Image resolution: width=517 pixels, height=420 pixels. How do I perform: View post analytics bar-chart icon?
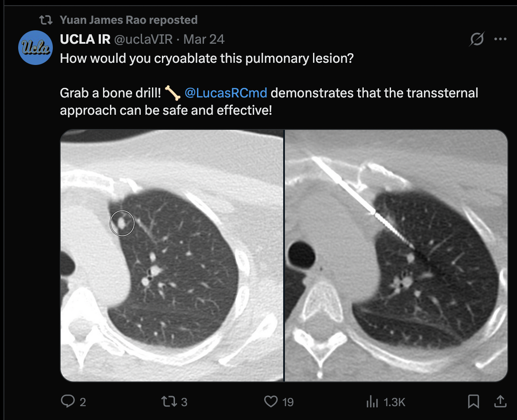point(372,402)
